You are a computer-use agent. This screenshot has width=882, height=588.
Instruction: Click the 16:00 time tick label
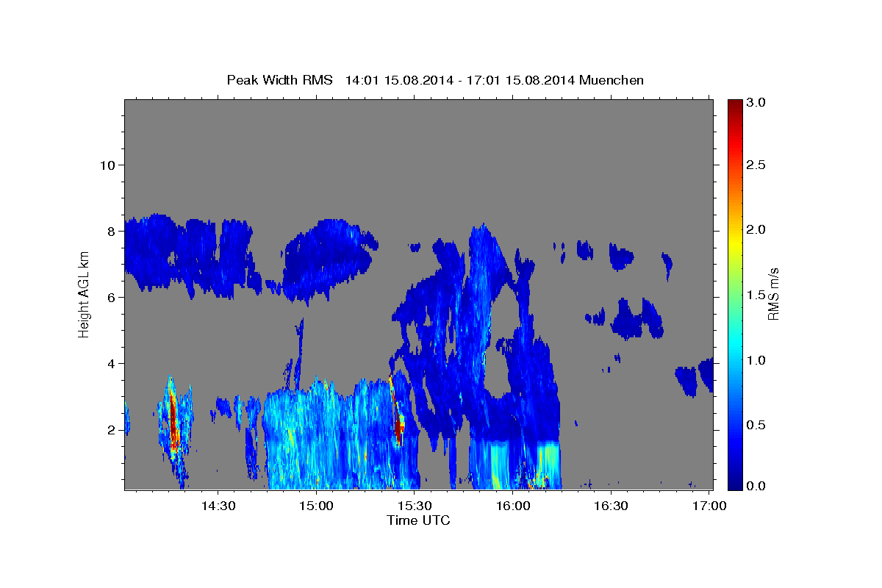pos(513,506)
